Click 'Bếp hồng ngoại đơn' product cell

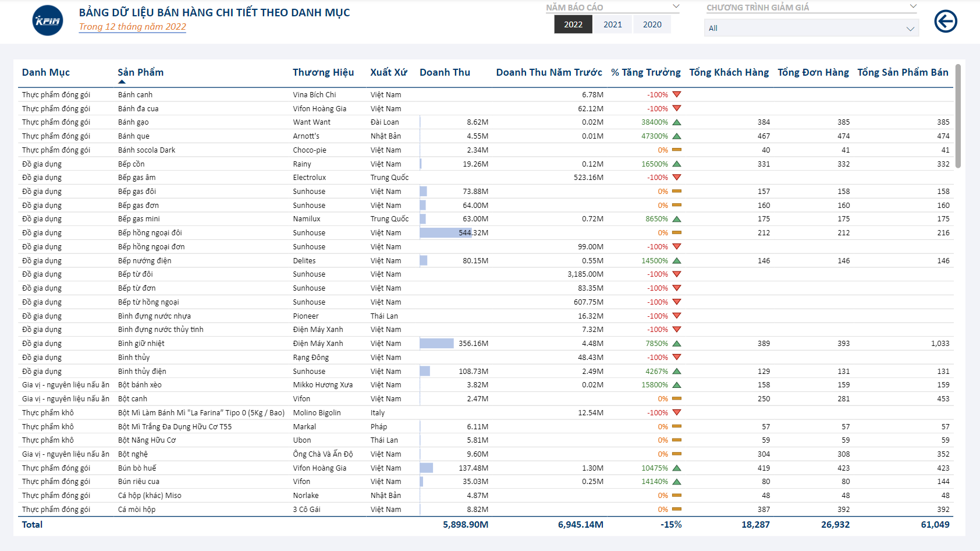coord(151,247)
